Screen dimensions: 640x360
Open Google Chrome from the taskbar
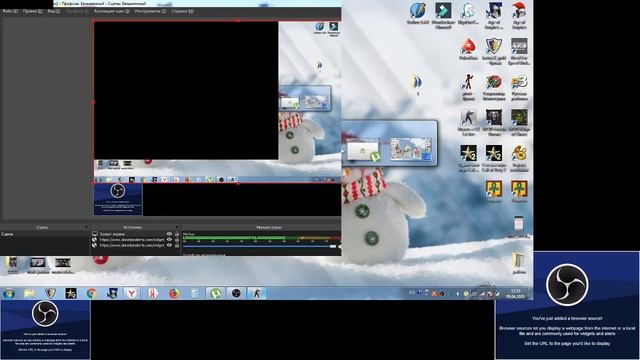pos(91,293)
